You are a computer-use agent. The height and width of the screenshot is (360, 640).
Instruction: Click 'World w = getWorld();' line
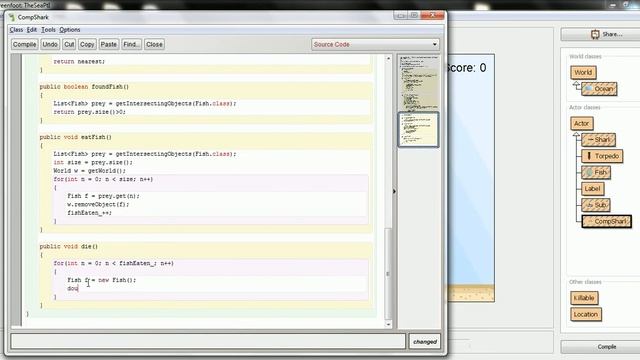(89, 171)
